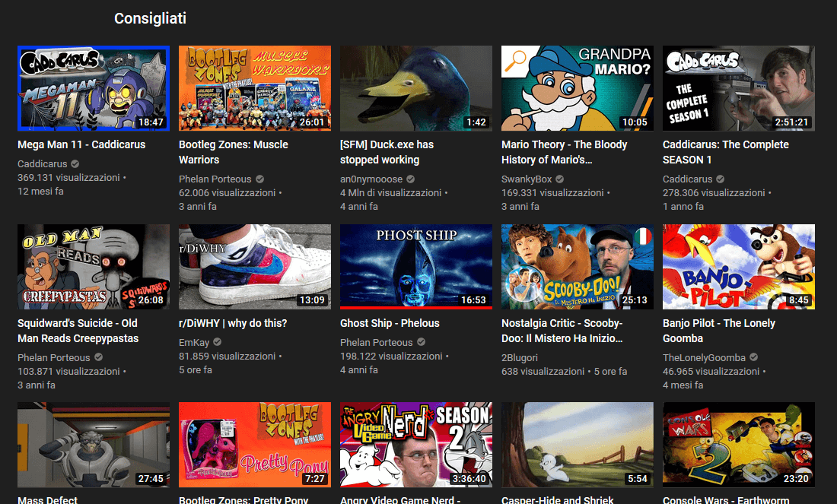Open the Bootleg Zones Muscle Warriors thumbnail
Viewport: 837px width, 504px height.
tap(255, 88)
